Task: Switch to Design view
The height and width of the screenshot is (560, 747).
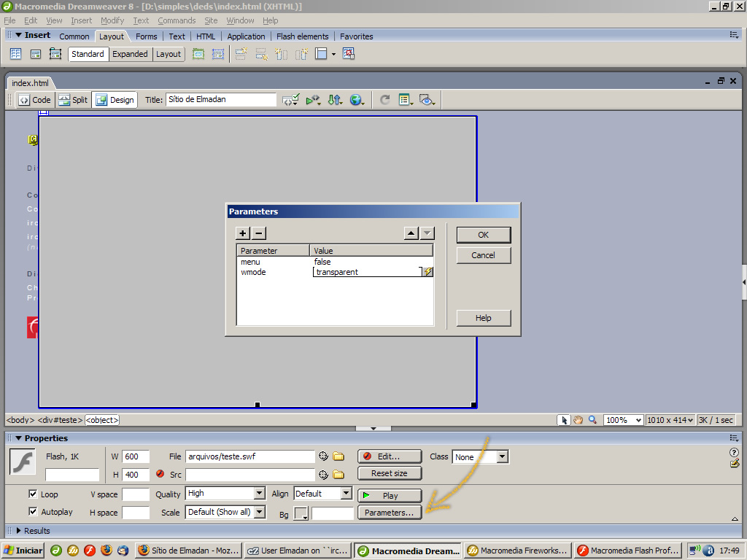Action: tap(115, 99)
